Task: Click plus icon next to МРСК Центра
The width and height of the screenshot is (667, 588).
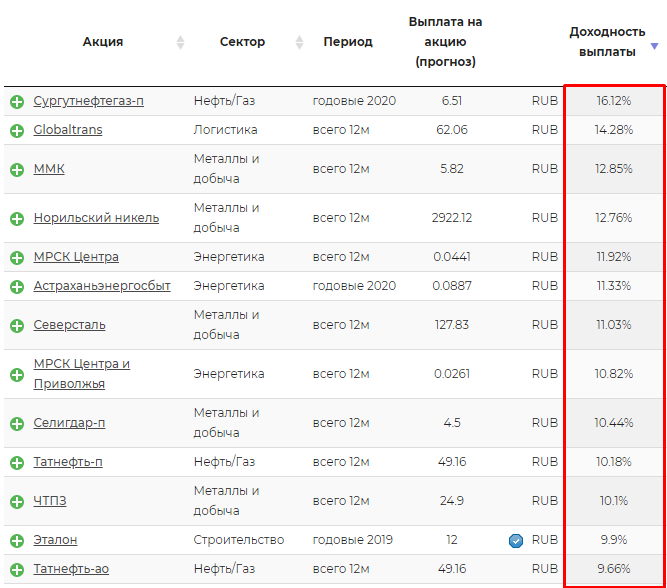Action: [17, 258]
